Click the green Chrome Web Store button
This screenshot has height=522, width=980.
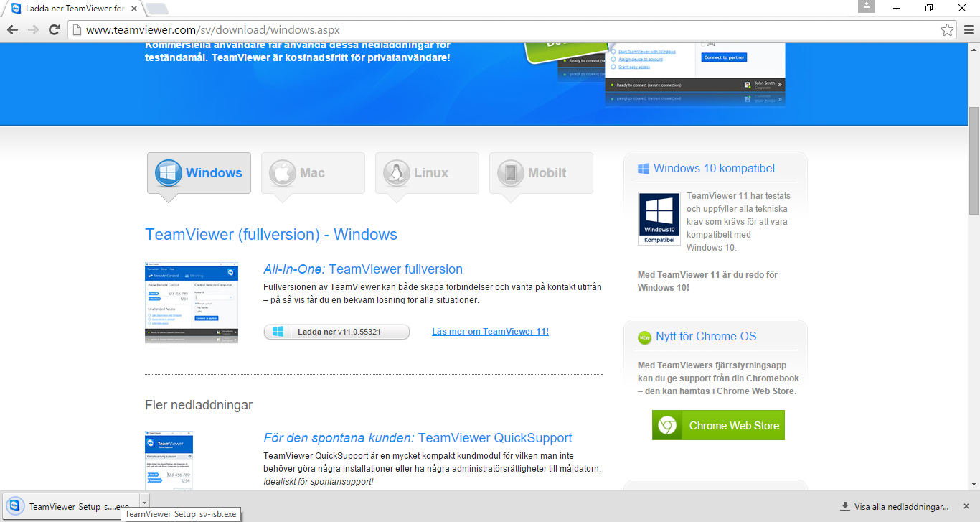718,425
